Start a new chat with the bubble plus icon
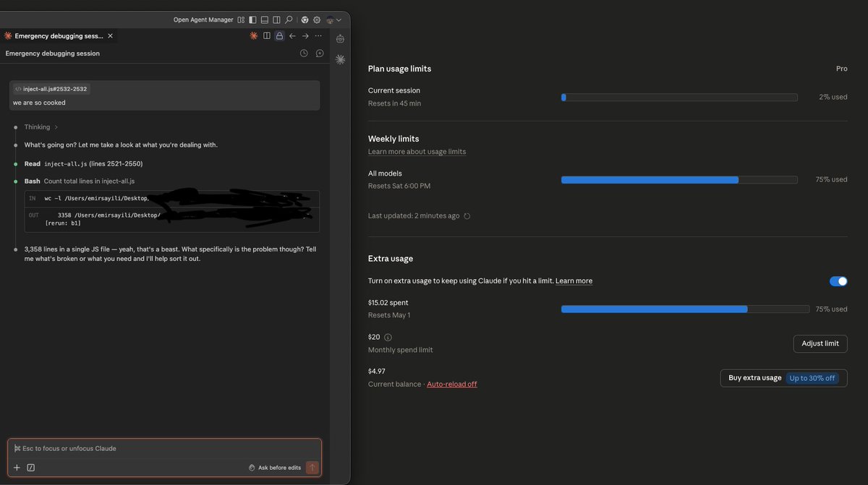 coord(320,53)
